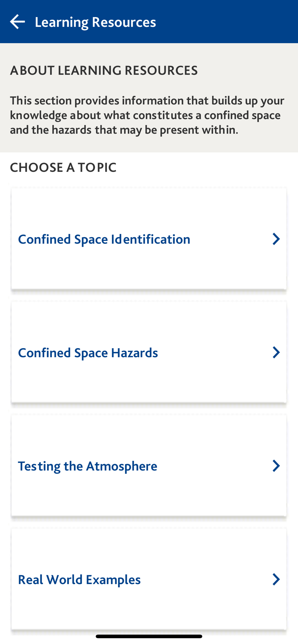Tap the word "Hazards" in the second topic
The height and width of the screenshot is (644, 298).
(134, 353)
